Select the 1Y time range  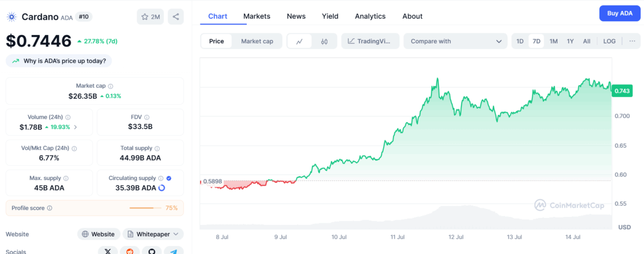pos(570,41)
